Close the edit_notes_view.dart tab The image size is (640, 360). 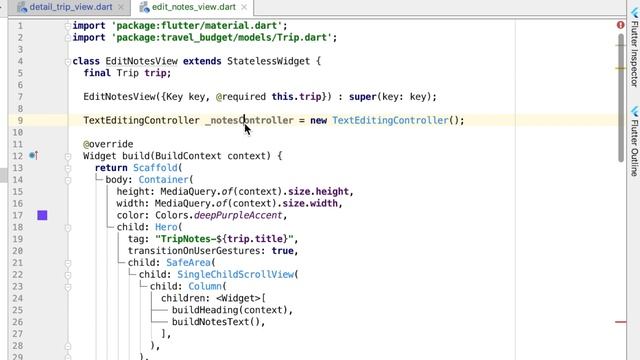(x=244, y=7)
